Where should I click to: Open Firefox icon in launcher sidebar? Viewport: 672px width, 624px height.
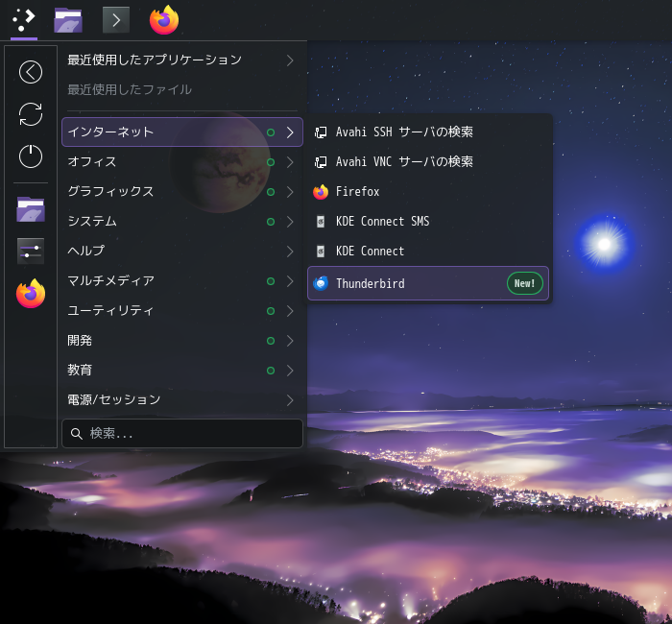(x=31, y=294)
